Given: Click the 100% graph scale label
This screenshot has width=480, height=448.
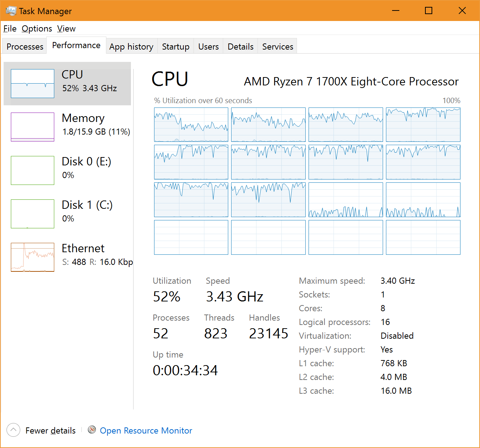Looking at the screenshot, I should coord(451,101).
